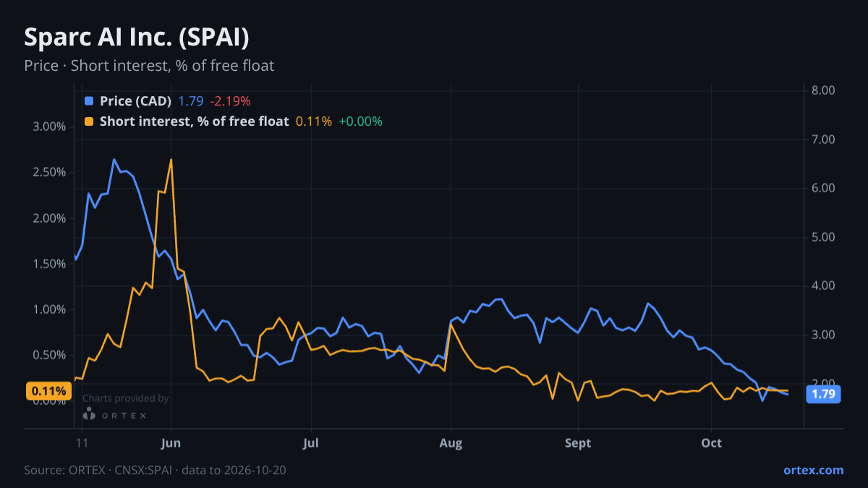Click the 0.50% left axis label
Image resolution: width=868 pixels, height=488 pixels.
point(49,355)
